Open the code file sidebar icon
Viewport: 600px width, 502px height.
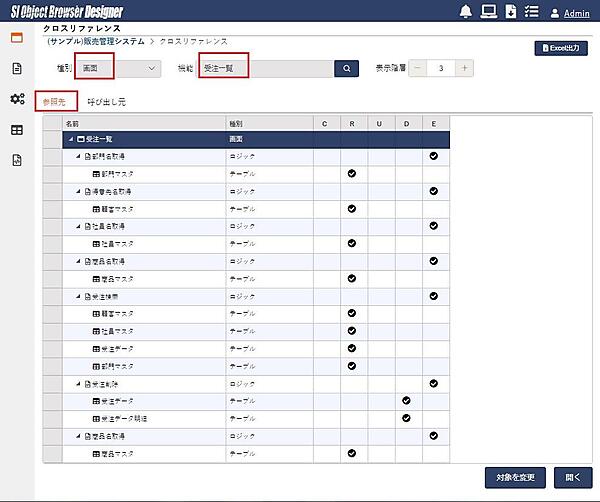pos(17,160)
